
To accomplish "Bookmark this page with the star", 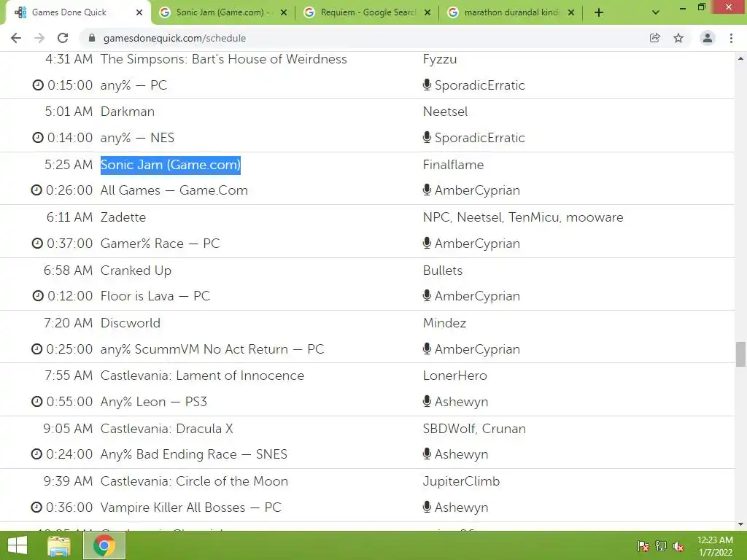I will tap(678, 38).
